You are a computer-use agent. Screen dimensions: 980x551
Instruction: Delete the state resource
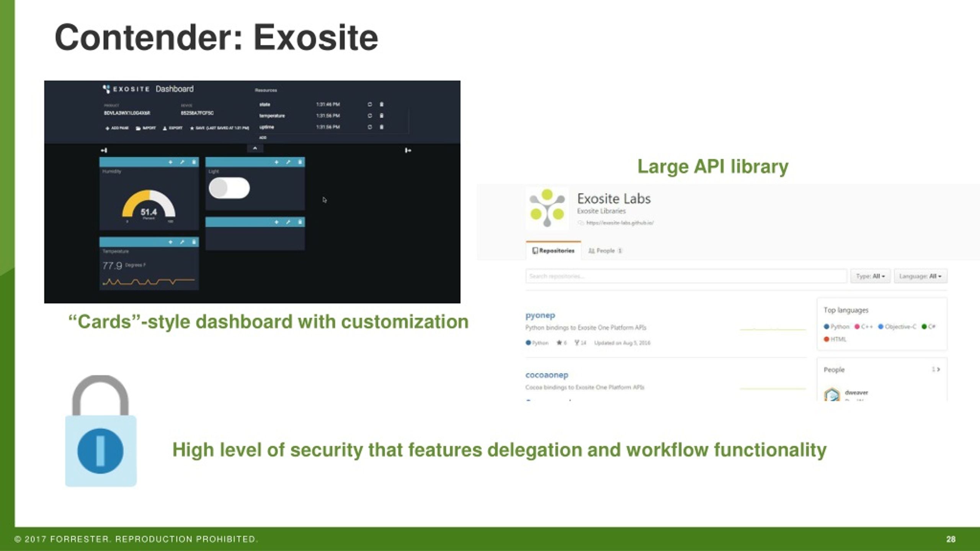click(381, 104)
